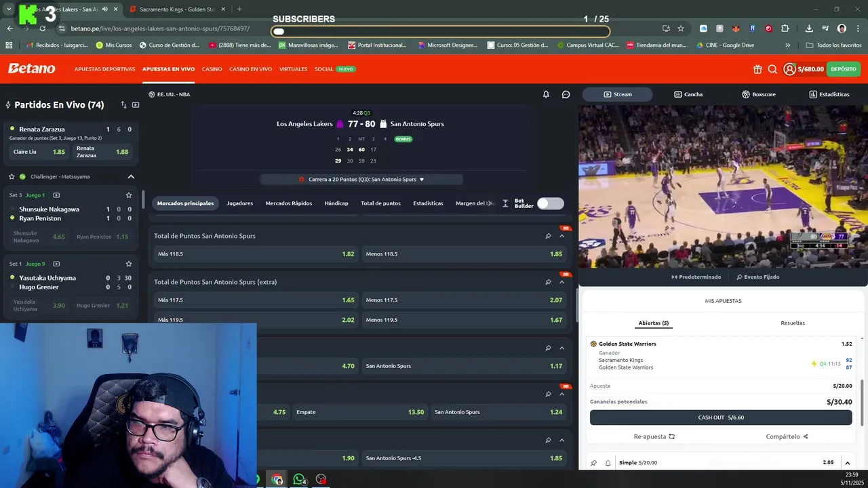Collapse Total de Puntos San Antonio Spurs (extra) market
868x488 pixels.
[561, 282]
